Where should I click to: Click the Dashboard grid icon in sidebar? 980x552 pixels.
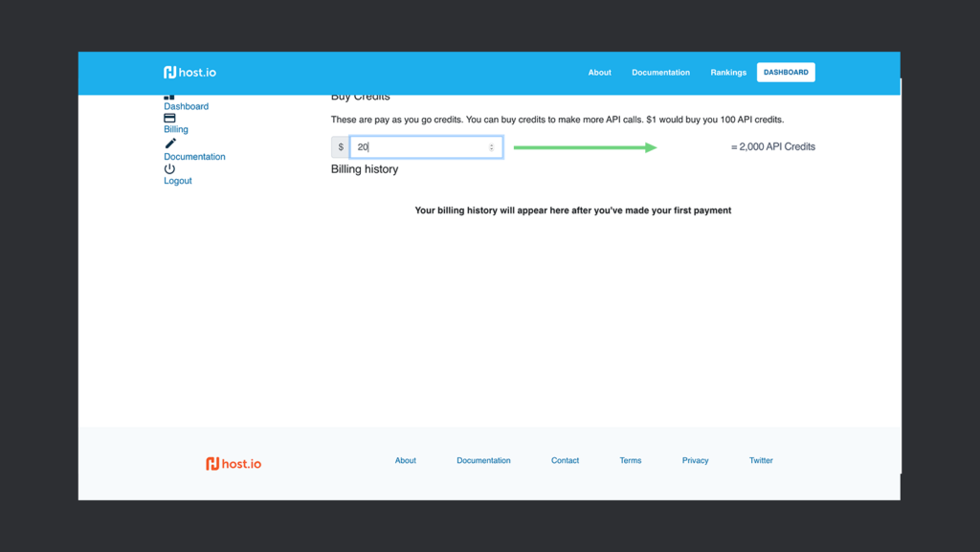tap(169, 97)
